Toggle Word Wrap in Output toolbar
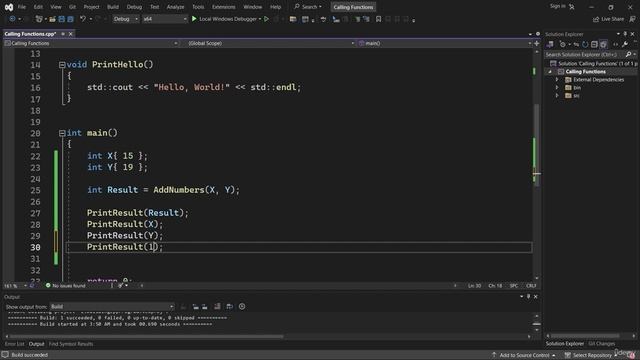The width and height of the screenshot is (640, 360). pos(229,307)
